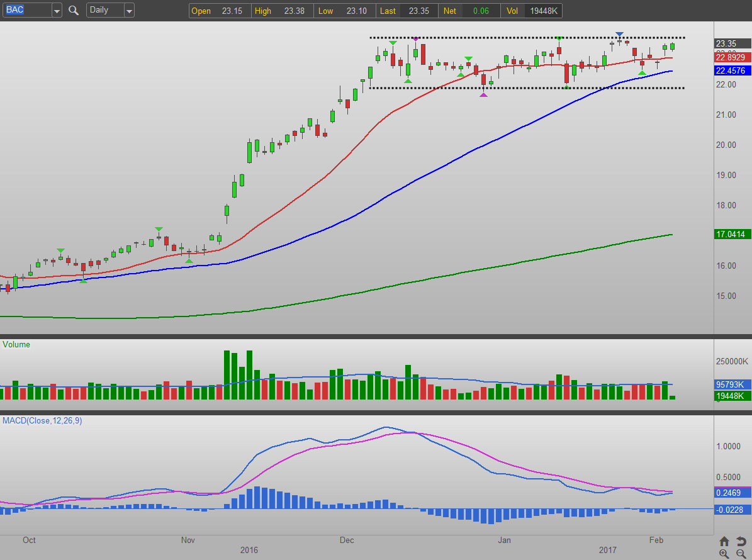The image size is (752, 560).
Task: Open MACD(Close,12,26,9) indicator label
Action: (x=42, y=420)
